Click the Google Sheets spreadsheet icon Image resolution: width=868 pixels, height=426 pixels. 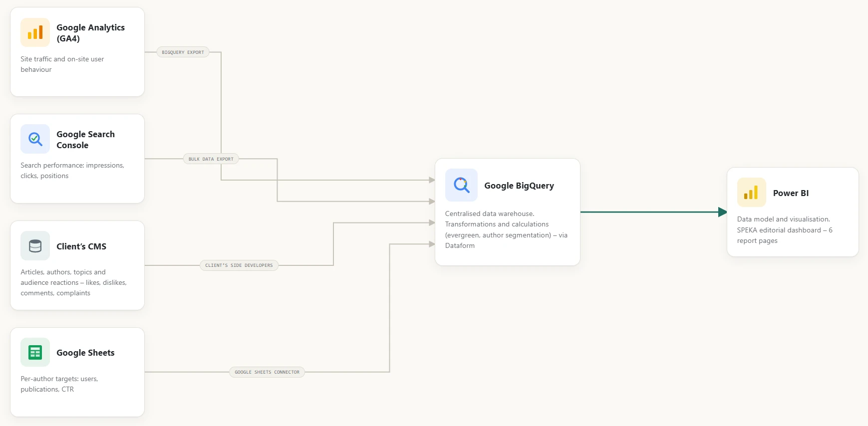click(x=35, y=352)
